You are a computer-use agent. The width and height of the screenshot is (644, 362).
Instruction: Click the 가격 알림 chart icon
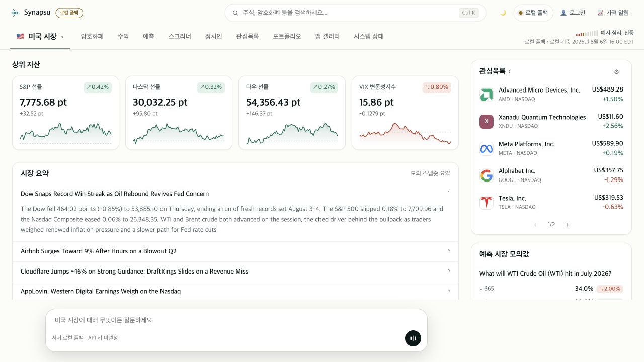click(600, 13)
